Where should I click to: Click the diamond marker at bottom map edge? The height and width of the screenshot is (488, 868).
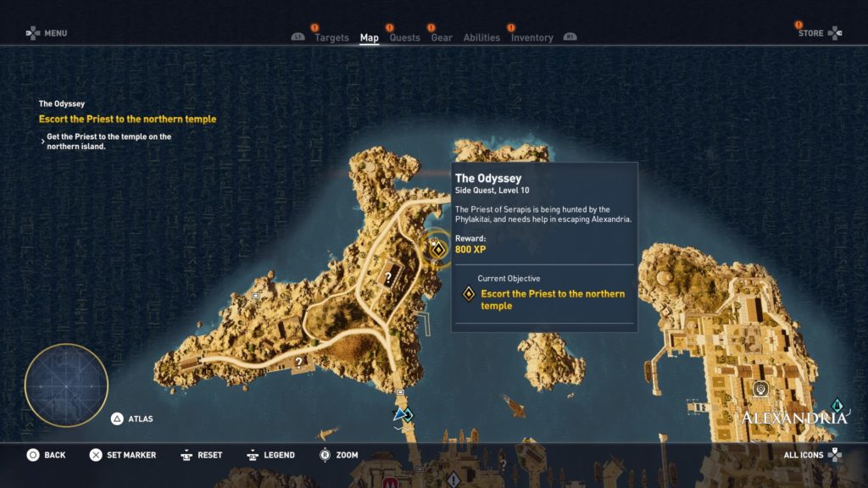(453, 480)
